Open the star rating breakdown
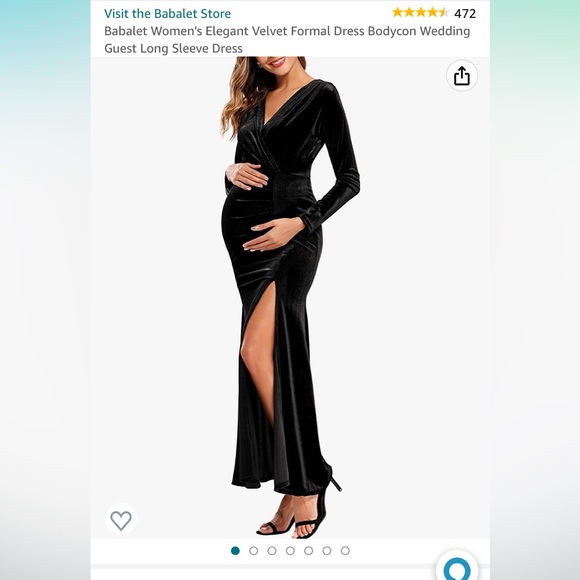This screenshot has width=580, height=580. coord(421,13)
